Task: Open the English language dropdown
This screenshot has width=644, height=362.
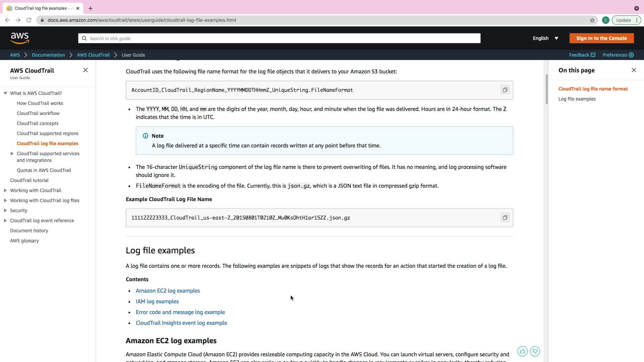Action: click(x=545, y=38)
